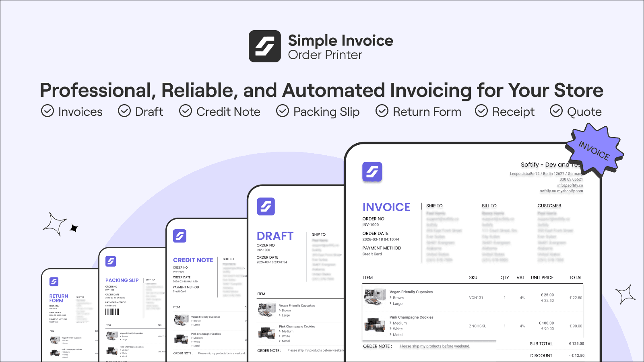Click the 'softify-ou.myshopify.com' store URL
Screen dimensions: 644x362
[561, 191]
